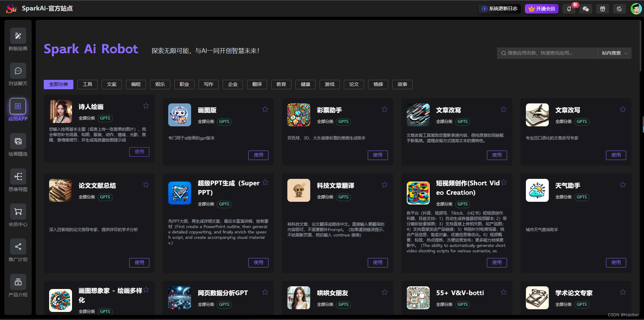
Task: Select the 文案 category tab
Action: 112,85
